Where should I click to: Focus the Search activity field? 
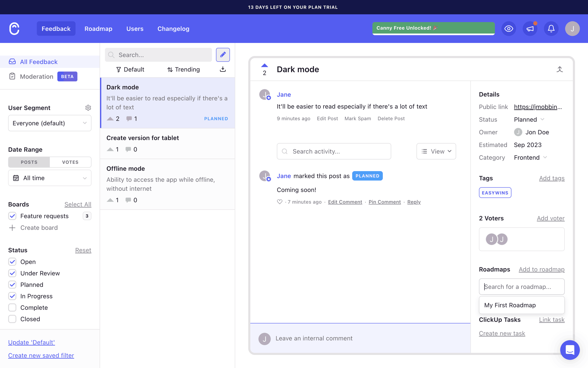(x=334, y=151)
